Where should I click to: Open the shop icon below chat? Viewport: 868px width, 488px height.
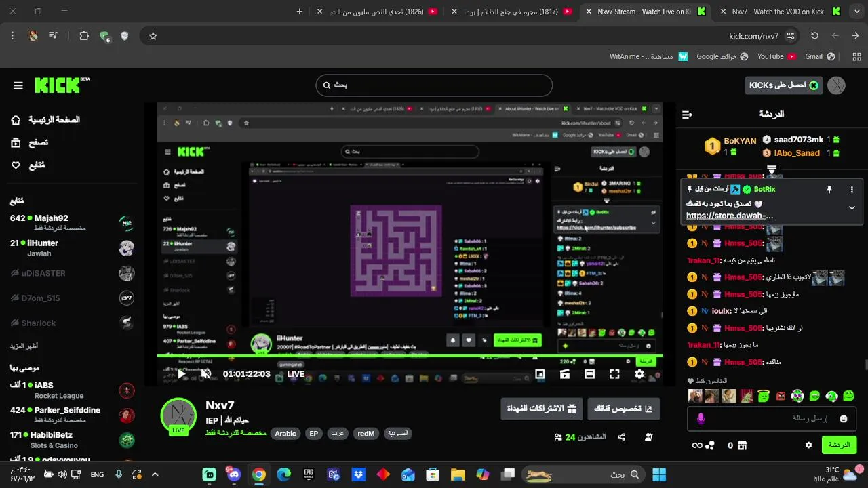tap(742, 445)
